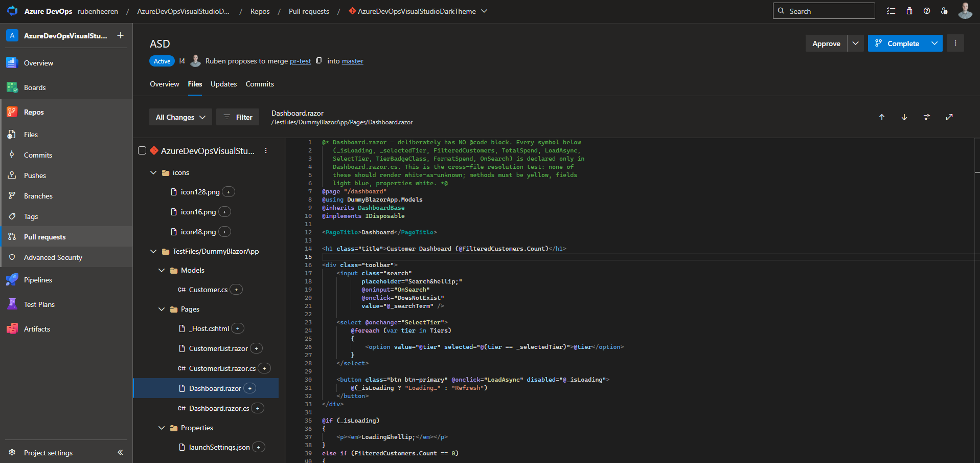Open Advanced Security in sidebar

[x=66, y=257]
